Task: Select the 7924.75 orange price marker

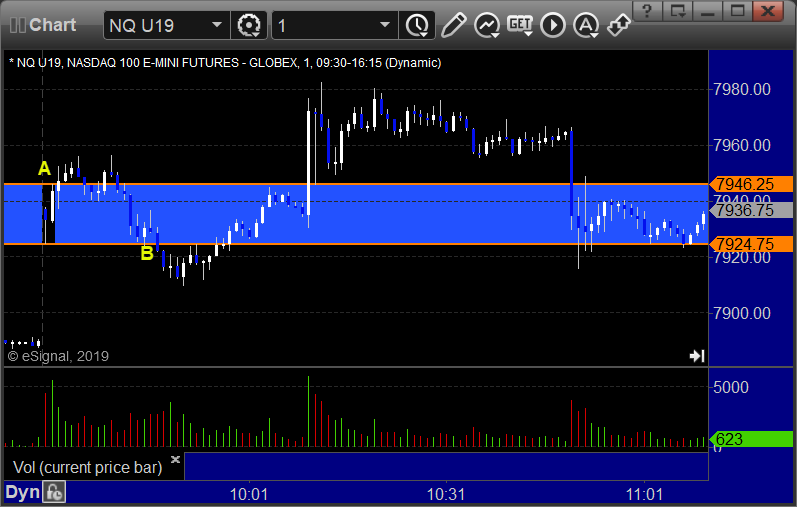Action: (x=751, y=244)
